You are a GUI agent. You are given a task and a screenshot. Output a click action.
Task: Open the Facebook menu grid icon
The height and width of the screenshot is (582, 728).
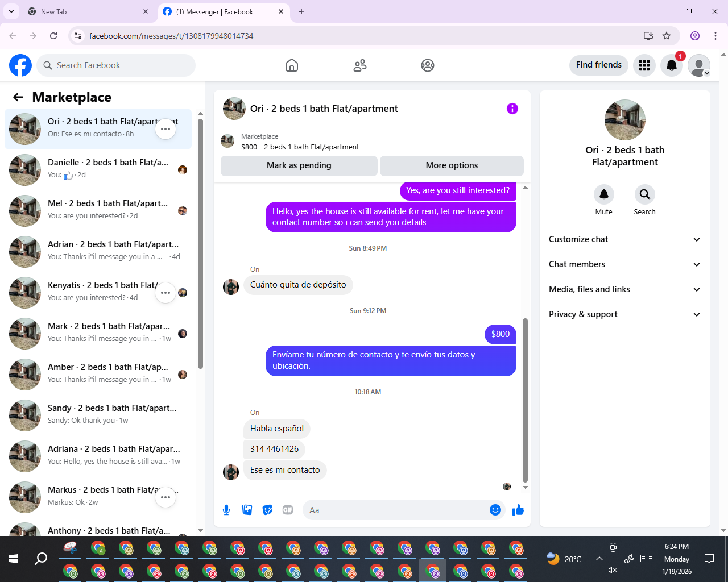[x=644, y=65]
